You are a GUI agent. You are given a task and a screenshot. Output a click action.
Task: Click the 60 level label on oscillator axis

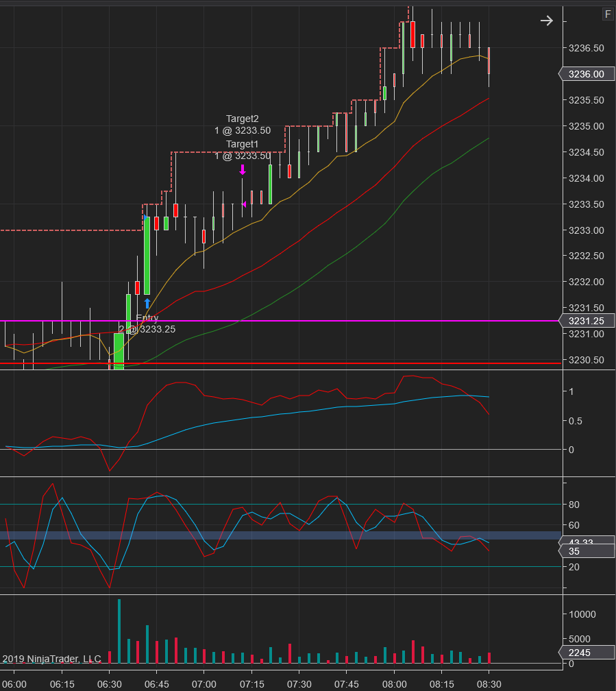(x=574, y=525)
